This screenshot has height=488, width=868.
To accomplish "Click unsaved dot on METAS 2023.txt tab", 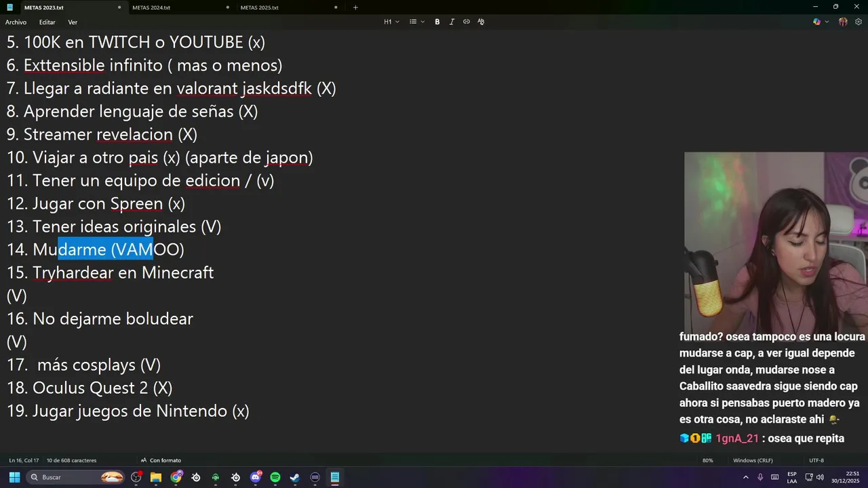I will click(x=119, y=7).
